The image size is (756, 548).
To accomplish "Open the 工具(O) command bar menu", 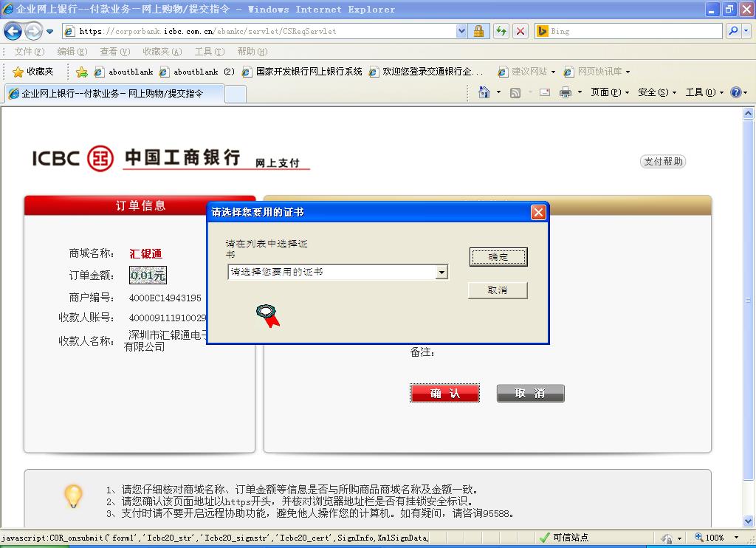I will tap(704, 92).
